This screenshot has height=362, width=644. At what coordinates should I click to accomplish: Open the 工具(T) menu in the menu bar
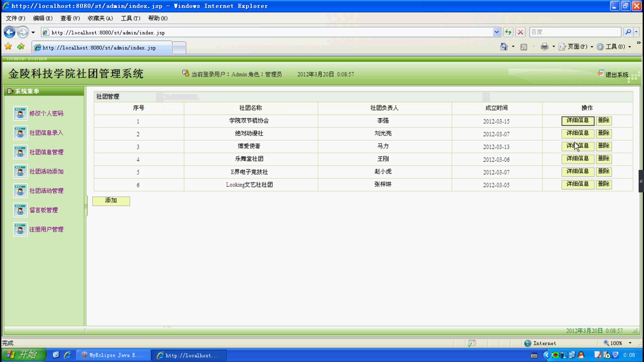(x=130, y=18)
